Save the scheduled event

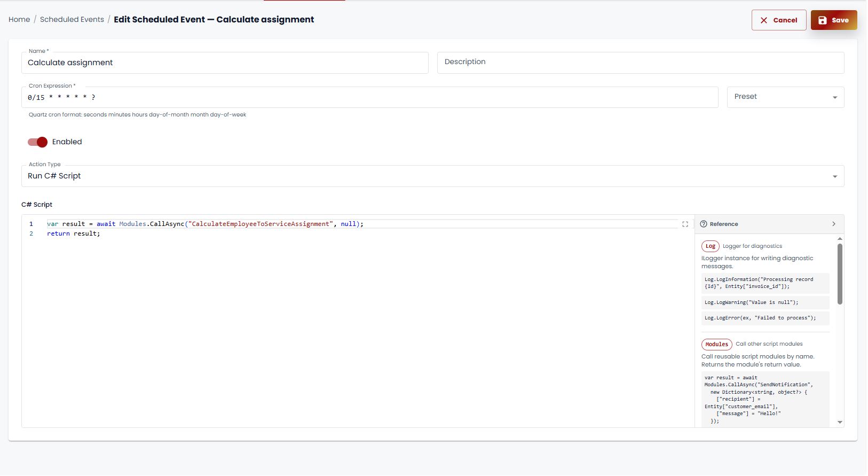point(834,20)
